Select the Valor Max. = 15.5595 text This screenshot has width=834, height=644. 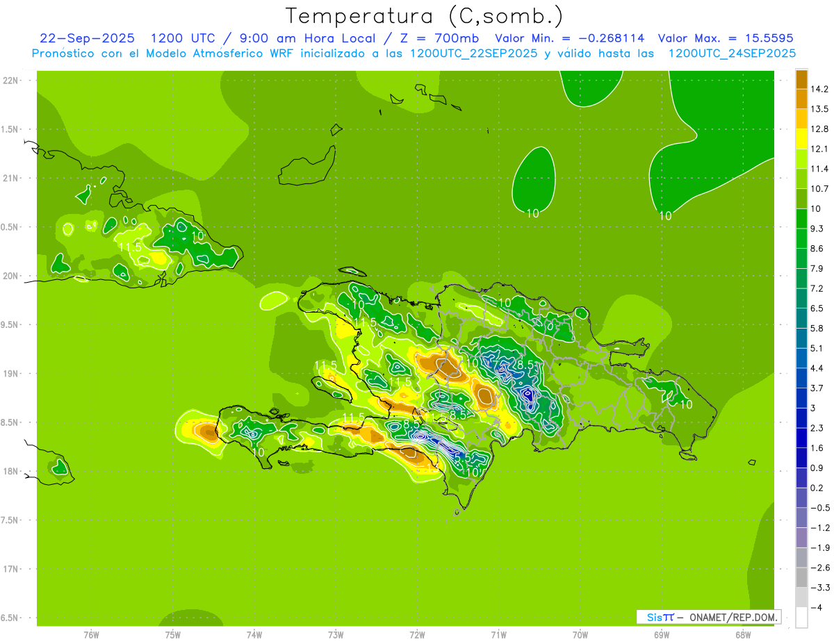tap(725, 38)
